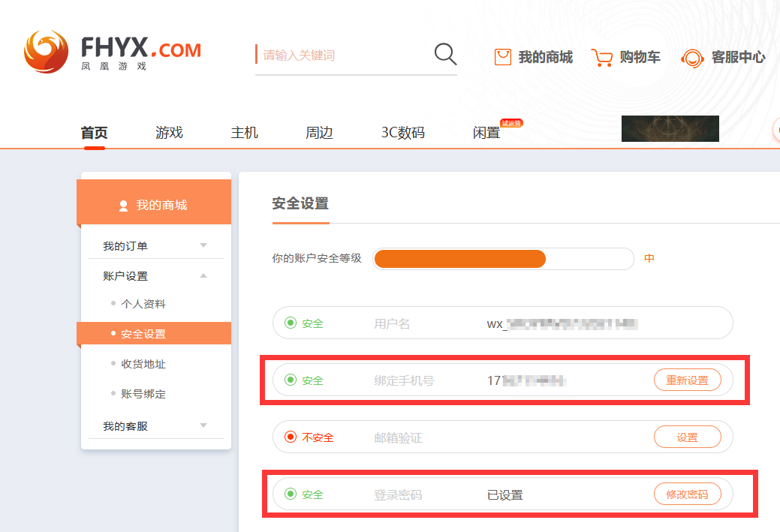
Task: Click green 安全 indicator beside 登录密码
Action: coord(291,494)
